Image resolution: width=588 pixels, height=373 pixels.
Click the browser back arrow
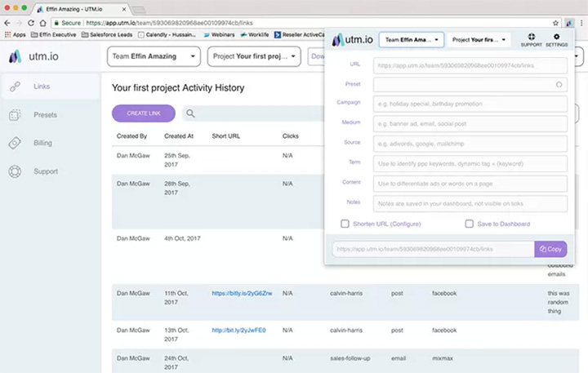[7, 23]
